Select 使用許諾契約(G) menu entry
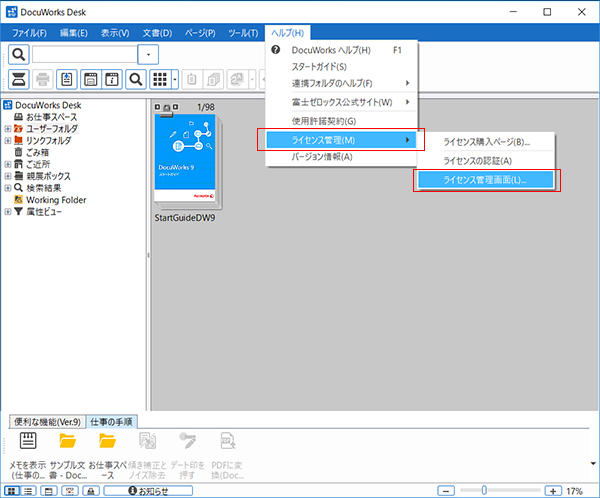600x498 pixels. [341, 121]
